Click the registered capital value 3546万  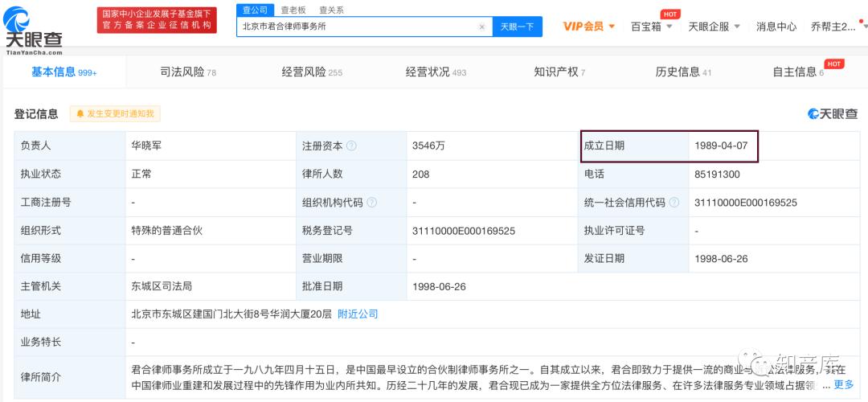(428, 146)
